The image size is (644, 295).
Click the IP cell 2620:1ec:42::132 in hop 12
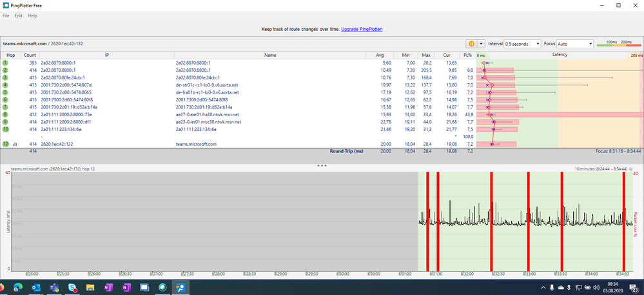click(57, 145)
